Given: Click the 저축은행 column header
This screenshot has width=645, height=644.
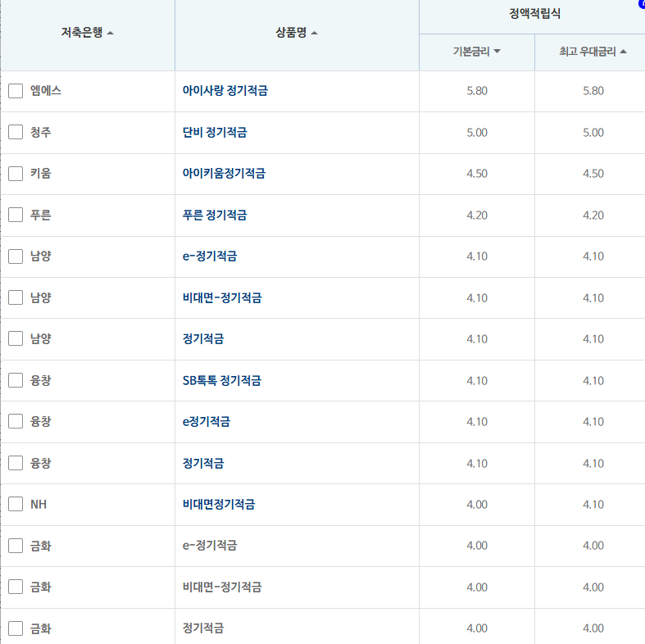Looking at the screenshot, I should (88, 35).
